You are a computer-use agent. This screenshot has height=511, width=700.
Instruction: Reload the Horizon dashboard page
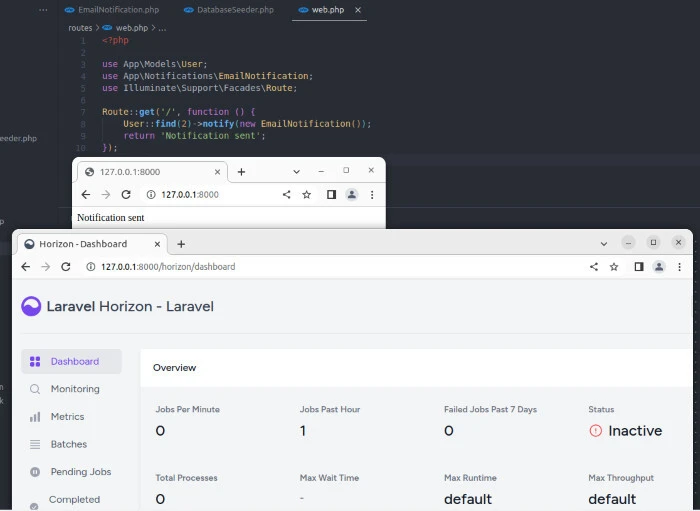(x=66, y=267)
